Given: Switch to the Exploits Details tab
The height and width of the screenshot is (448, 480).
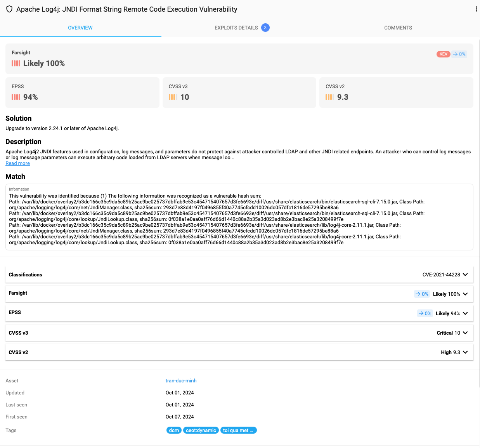Looking at the screenshot, I should pos(236,28).
